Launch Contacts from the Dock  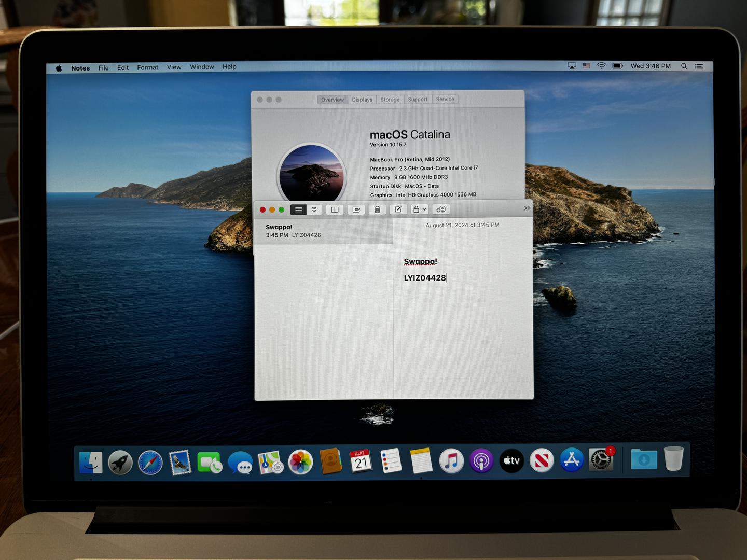[330, 461]
